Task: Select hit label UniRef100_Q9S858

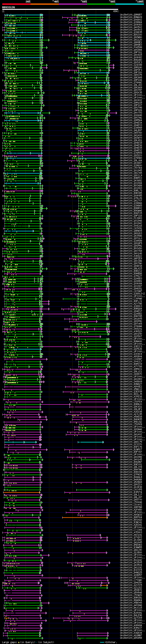Action: (131, 638)
